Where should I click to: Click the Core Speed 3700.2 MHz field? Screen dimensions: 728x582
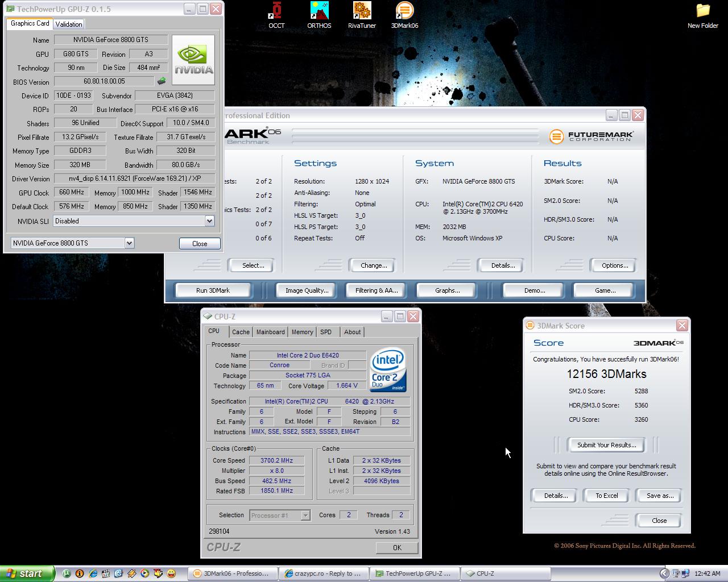[276, 460]
